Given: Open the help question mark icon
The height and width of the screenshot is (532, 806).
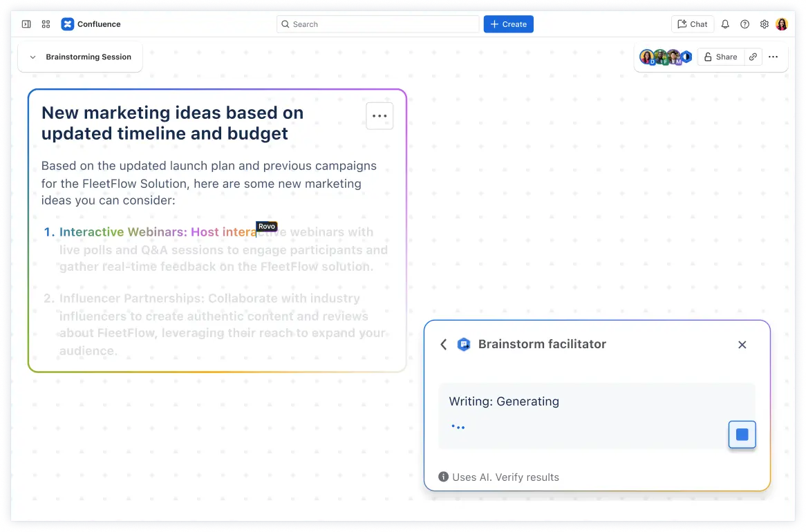Looking at the screenshot, I should tap(744, 24).
